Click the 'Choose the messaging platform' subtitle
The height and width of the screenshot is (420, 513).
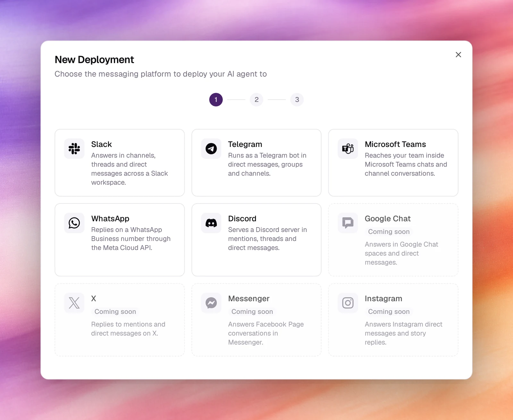point(161,74)
